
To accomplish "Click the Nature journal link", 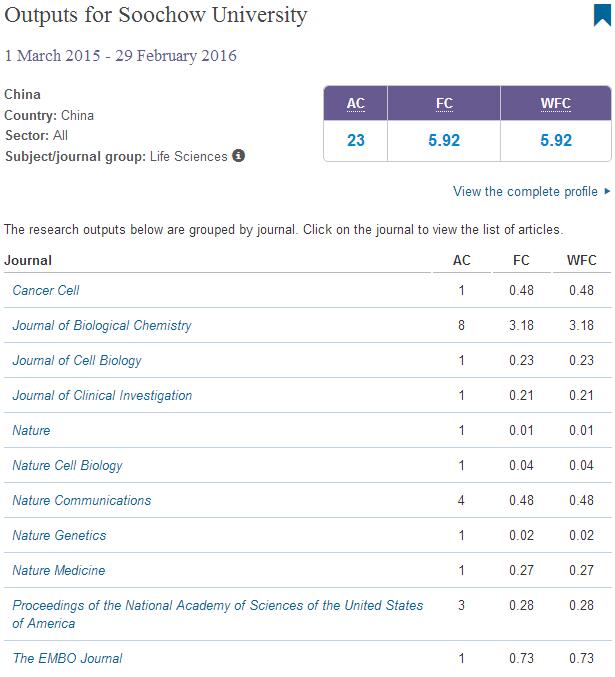I will (31, 430).
